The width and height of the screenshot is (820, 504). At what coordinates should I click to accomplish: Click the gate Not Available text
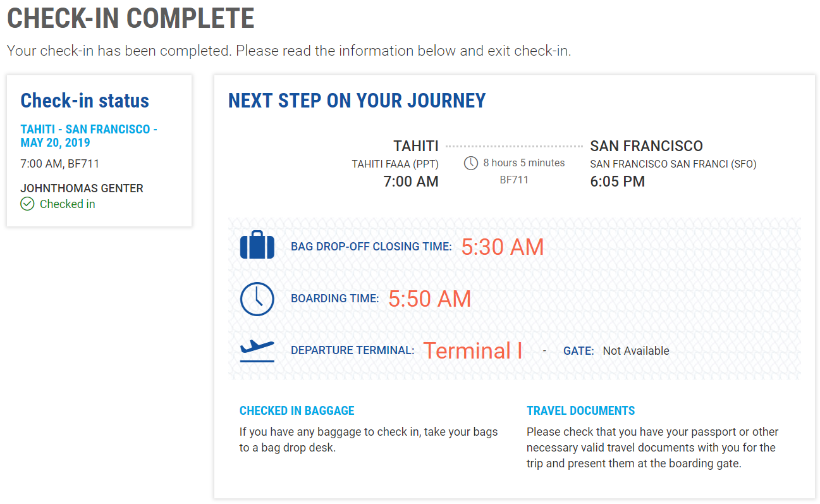pos(635,351)
